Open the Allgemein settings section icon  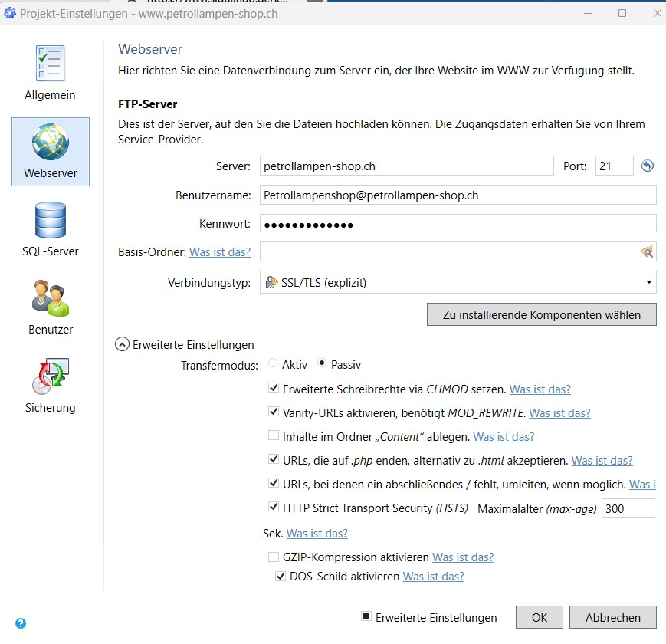(x=50, y=64)
